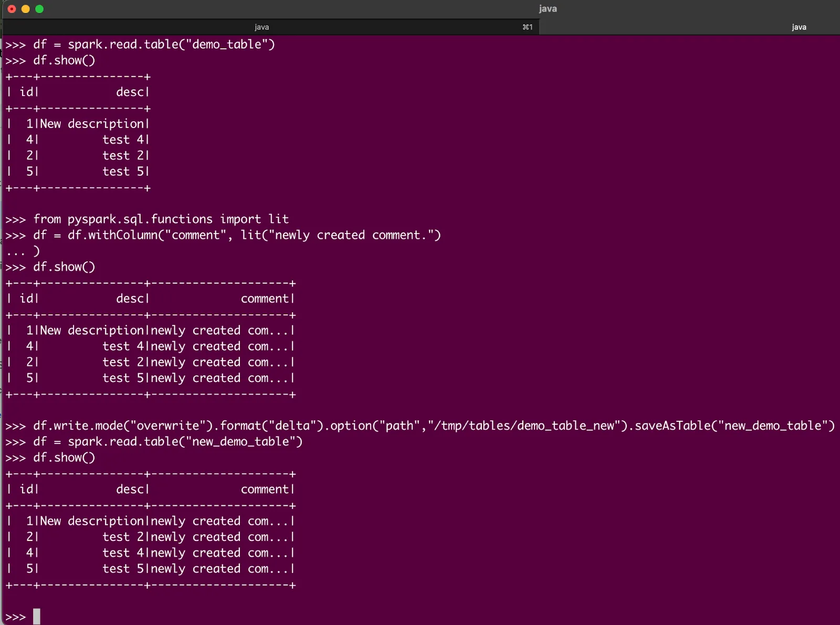Click the yellow minimize traffic light
The image size is (840, 625).
click(x=25, y=9)
